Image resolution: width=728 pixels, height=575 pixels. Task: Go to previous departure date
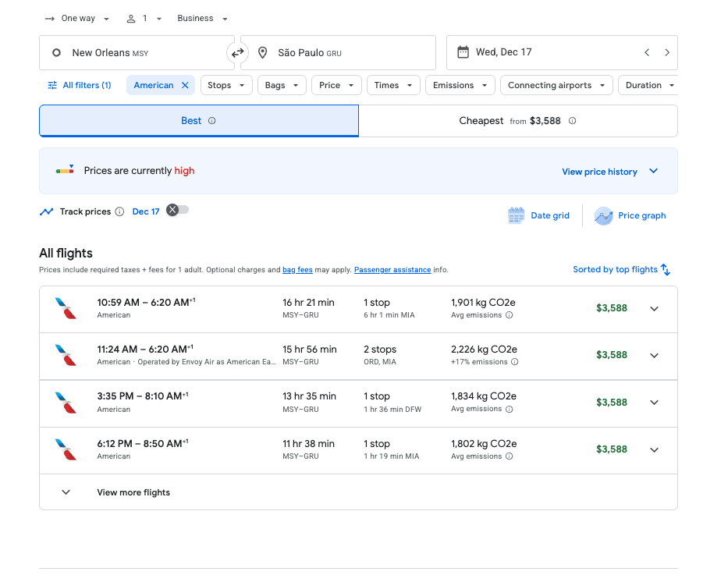click(x=647, y=53)
